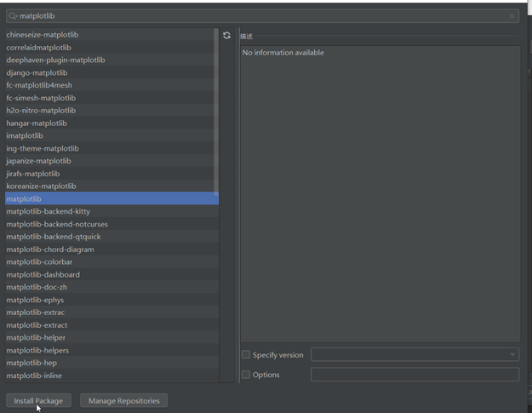Enable the Options checkbox
This screenshot has height=413, width=532.
pyautogui.click(x=246, y=375)
